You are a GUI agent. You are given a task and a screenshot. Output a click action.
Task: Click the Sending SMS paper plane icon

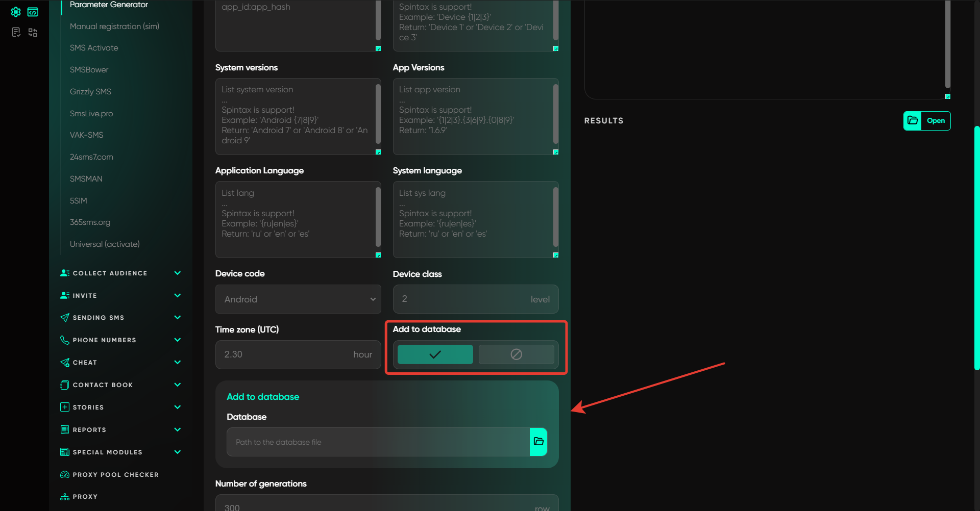[65, 318]
